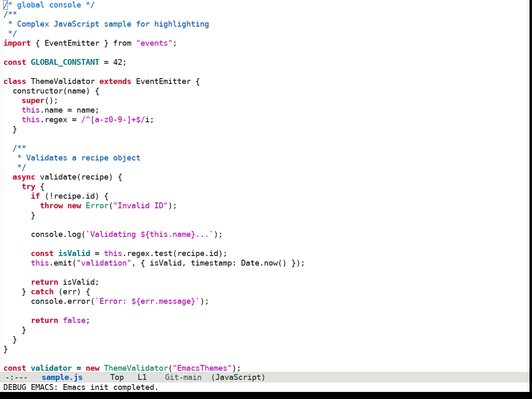Screen dimensions: 532x399
Task: Click the "super" call
Action: tap(33, 101)
